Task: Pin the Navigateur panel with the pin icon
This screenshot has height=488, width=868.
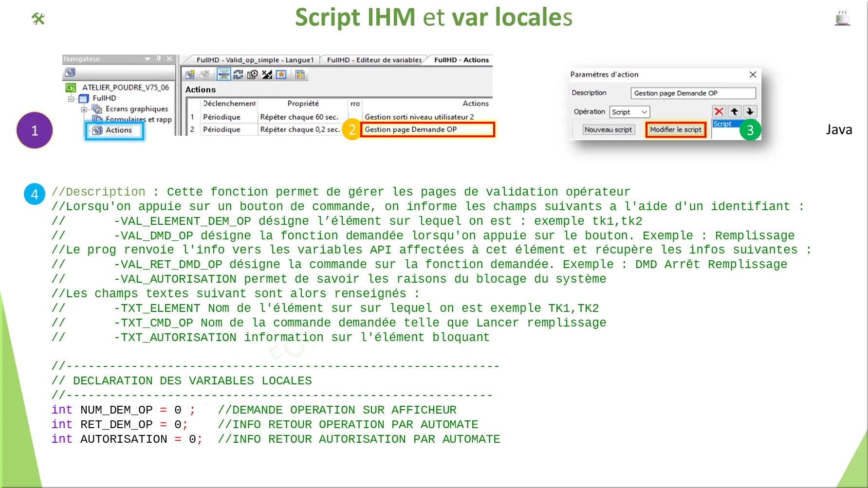Action: pos(158,58)
